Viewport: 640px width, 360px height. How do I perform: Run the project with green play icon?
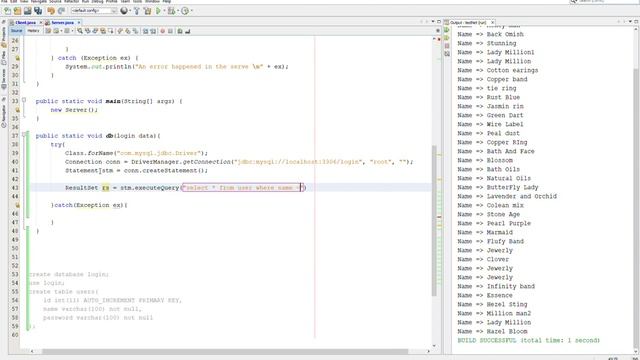coord(158,11)
